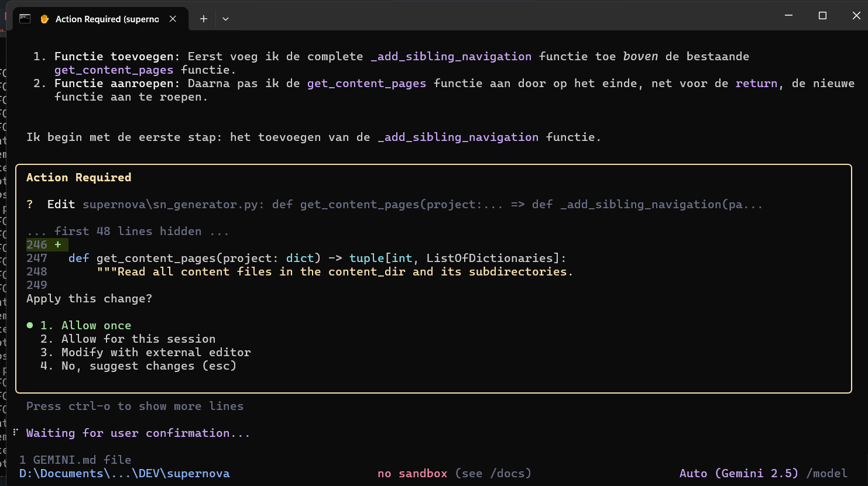The height and width of the screenshot is (486, 868).
Task: Maximize the terminal window
Action: 822,16
